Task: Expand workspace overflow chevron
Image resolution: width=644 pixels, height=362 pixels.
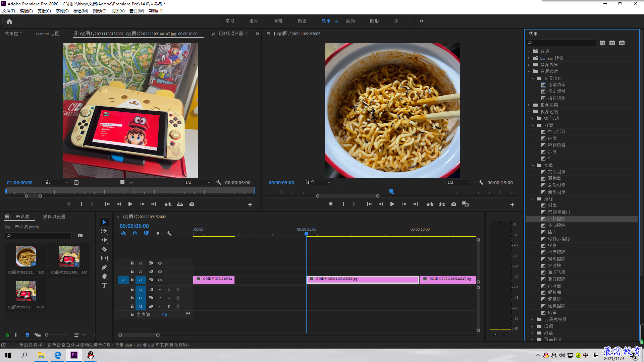Action: [x=422, y=21]
